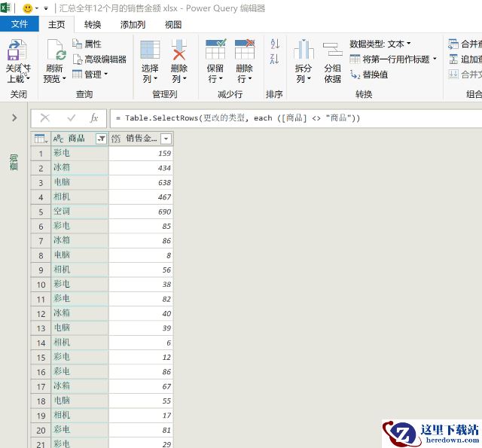Open quick access toolbar customize arrow
The height and width of the screenshot is (448, 482).
(x=46, y=8)
